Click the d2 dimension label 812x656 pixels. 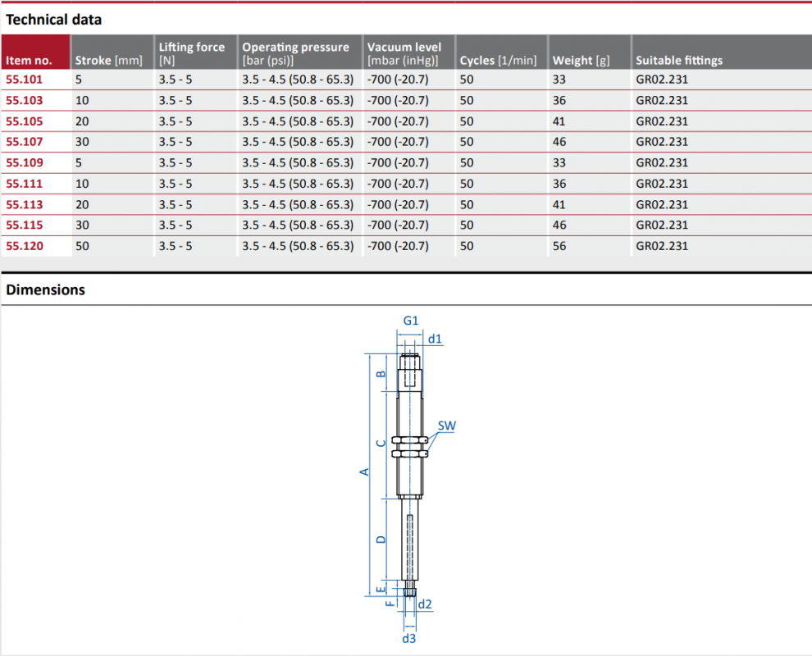coord(425,604)
